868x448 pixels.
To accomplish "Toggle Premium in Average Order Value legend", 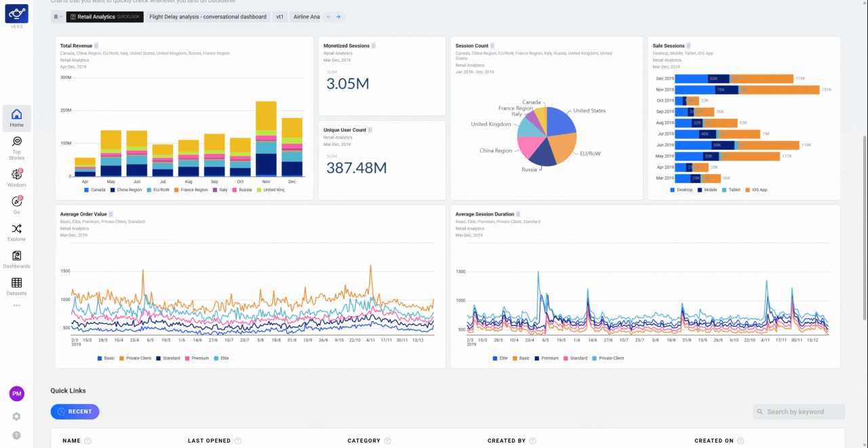I will (x=197, y=358).
